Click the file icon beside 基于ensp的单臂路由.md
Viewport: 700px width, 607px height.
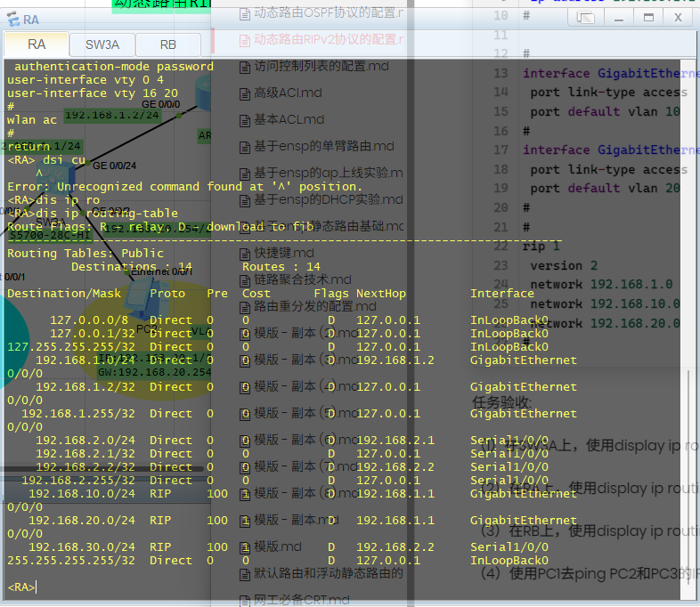point(245,147)
